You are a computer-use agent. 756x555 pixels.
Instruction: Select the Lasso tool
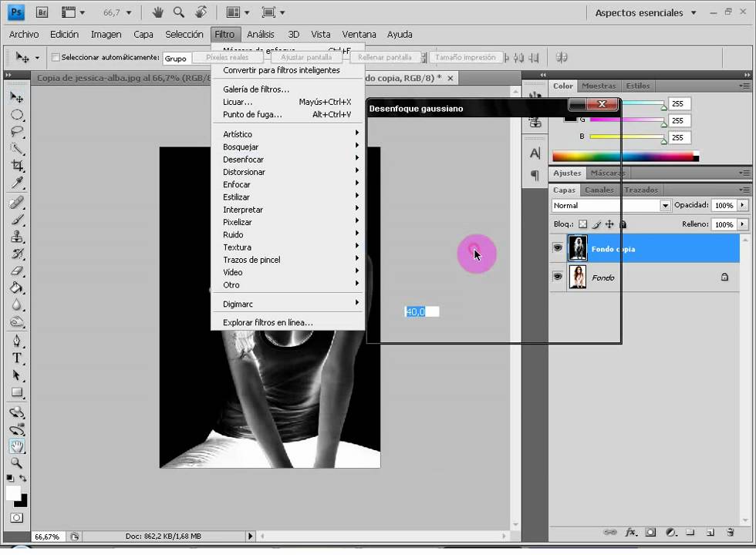(x=17, y=132)
